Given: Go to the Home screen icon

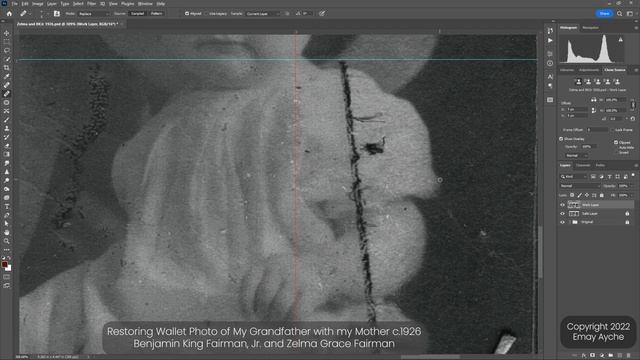Looking at the screenshot, I should [x=9, y=13].
